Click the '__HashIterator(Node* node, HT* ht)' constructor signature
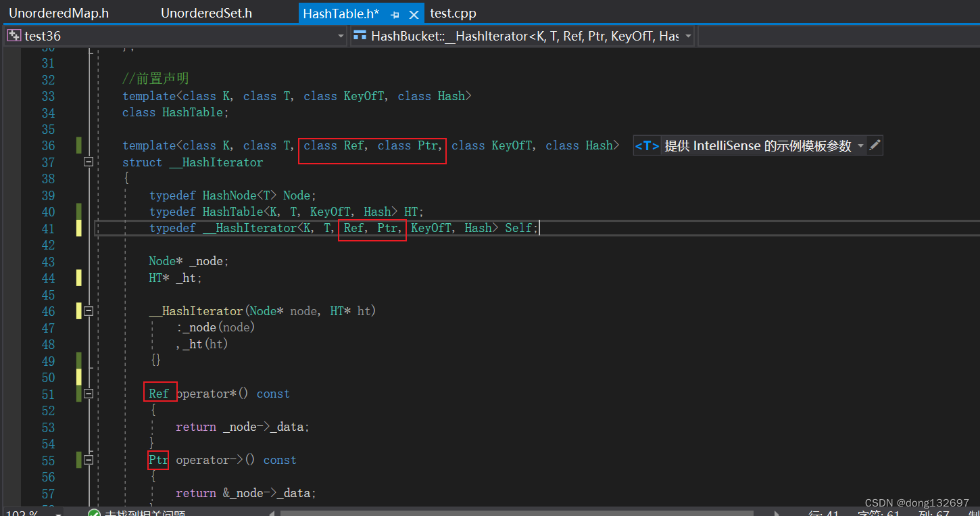The image size is (980, 516). coord(262,311)
